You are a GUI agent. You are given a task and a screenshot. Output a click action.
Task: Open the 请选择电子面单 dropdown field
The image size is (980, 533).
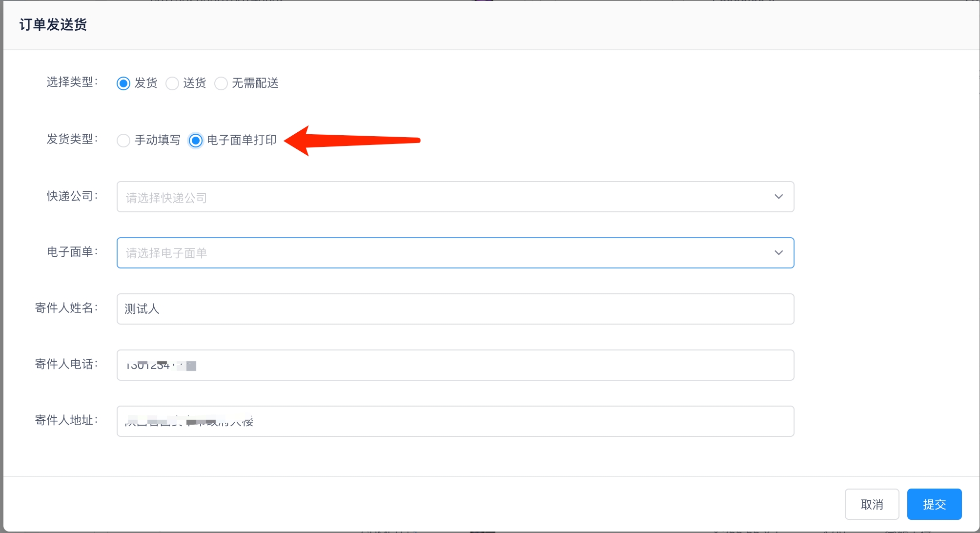pos(439,253)
